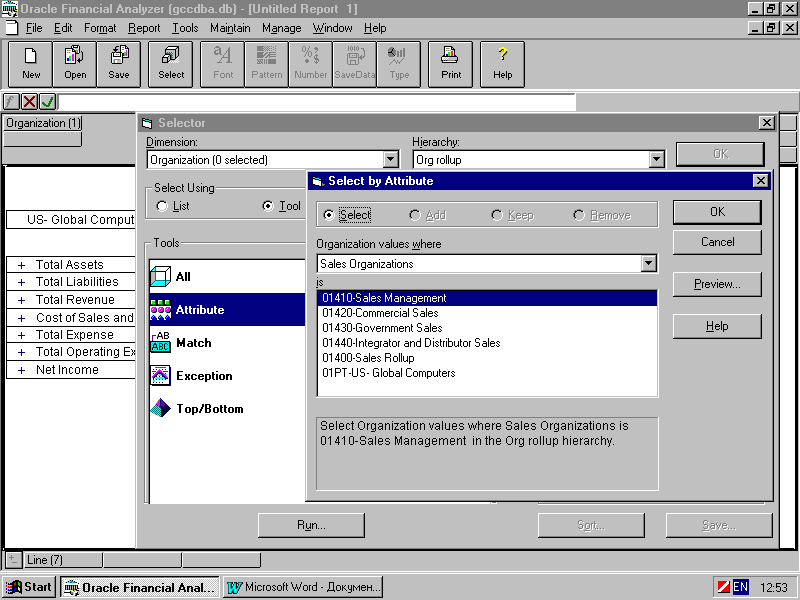Click the document icon left of File menu

pos(11,28)
